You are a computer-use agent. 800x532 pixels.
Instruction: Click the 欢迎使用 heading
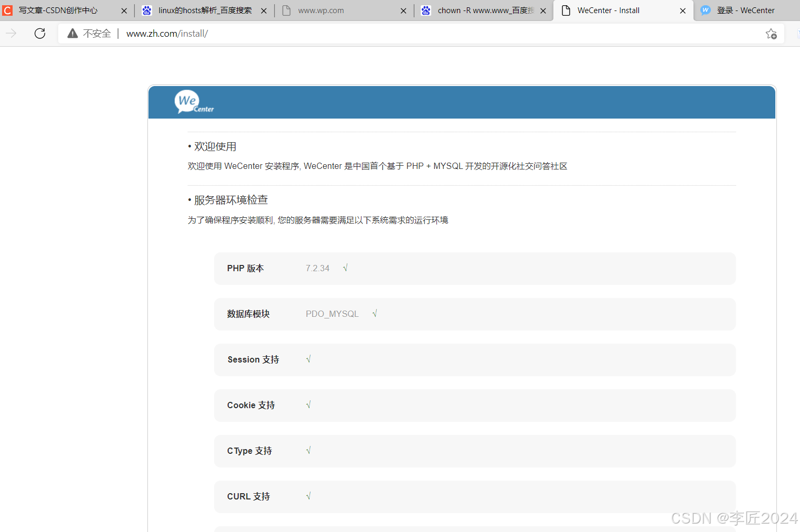tap(215, 146)
